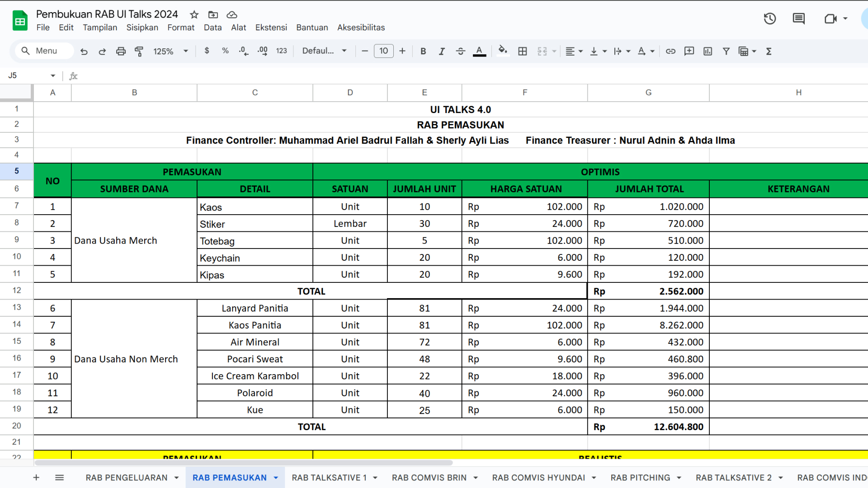Open Aksesibilitas menu
868x488 pixels.
coord(361,27)
